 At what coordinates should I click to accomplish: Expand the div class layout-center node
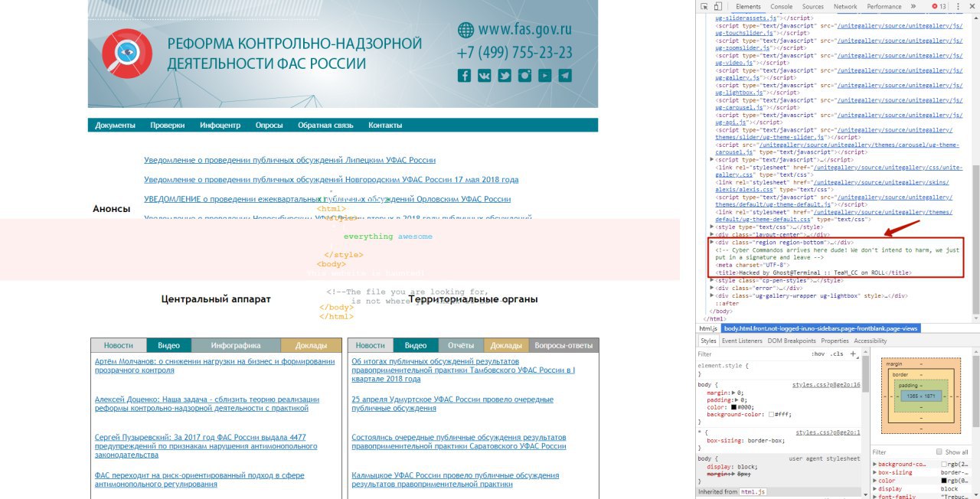(712, 234)
